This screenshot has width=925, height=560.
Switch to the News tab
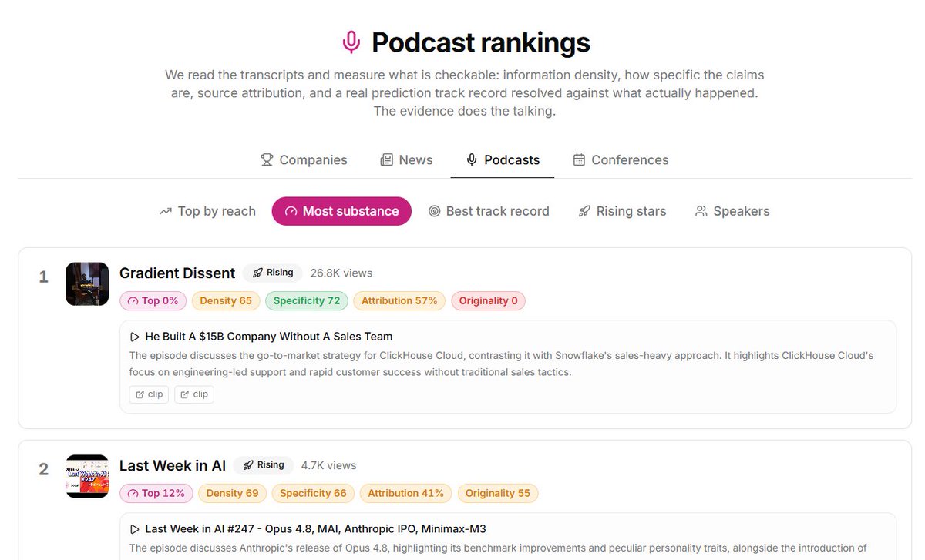[x=406, y=160]
